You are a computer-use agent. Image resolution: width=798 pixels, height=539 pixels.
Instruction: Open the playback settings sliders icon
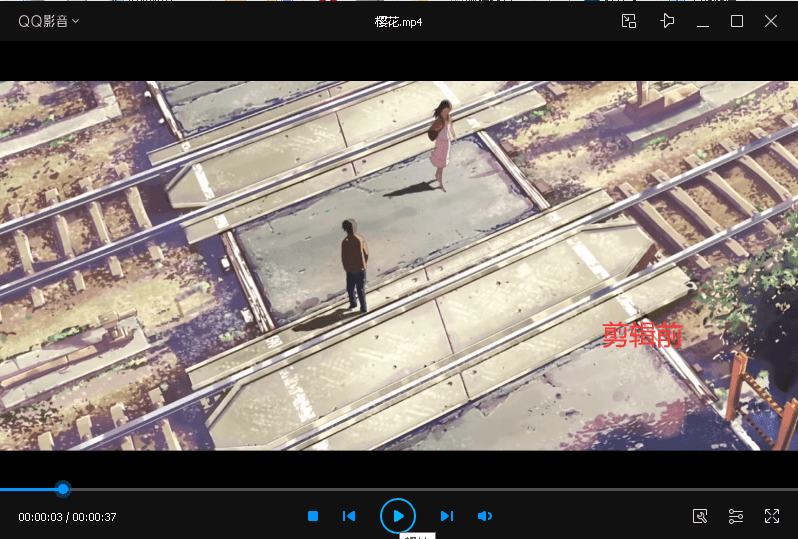[736, 516]
